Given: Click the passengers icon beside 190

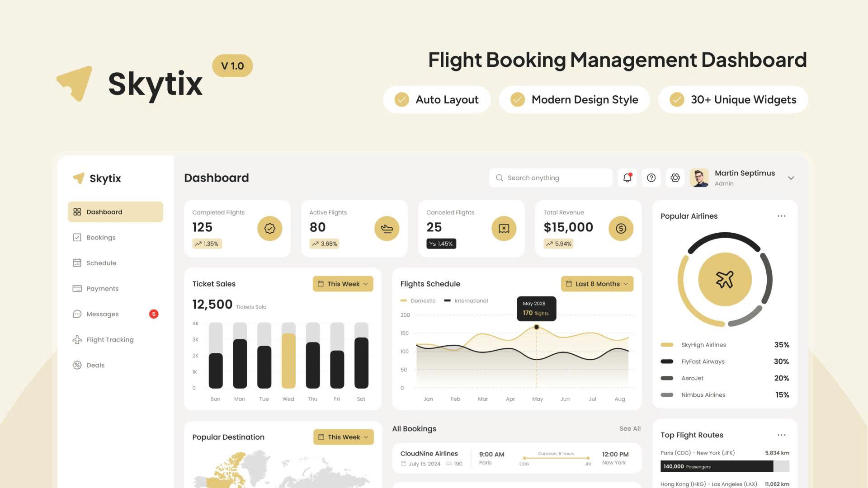Looking at the screenshot, I should (x=448, y=464).
